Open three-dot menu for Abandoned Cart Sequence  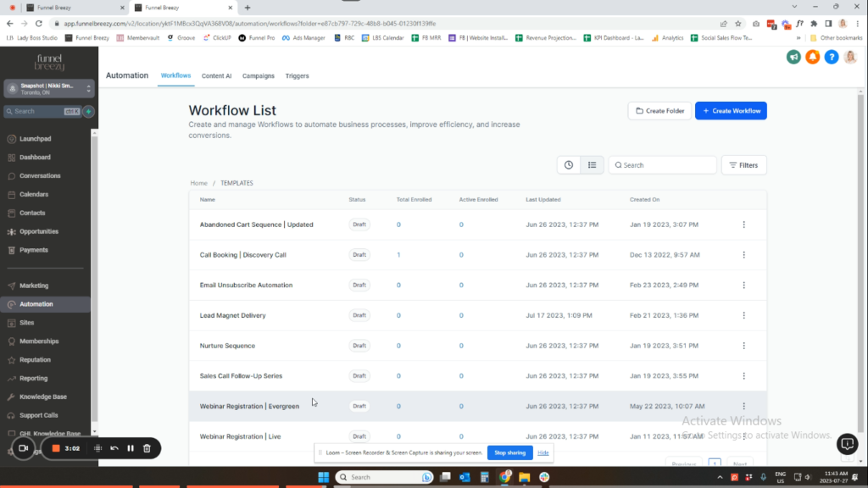coord(743,225)
